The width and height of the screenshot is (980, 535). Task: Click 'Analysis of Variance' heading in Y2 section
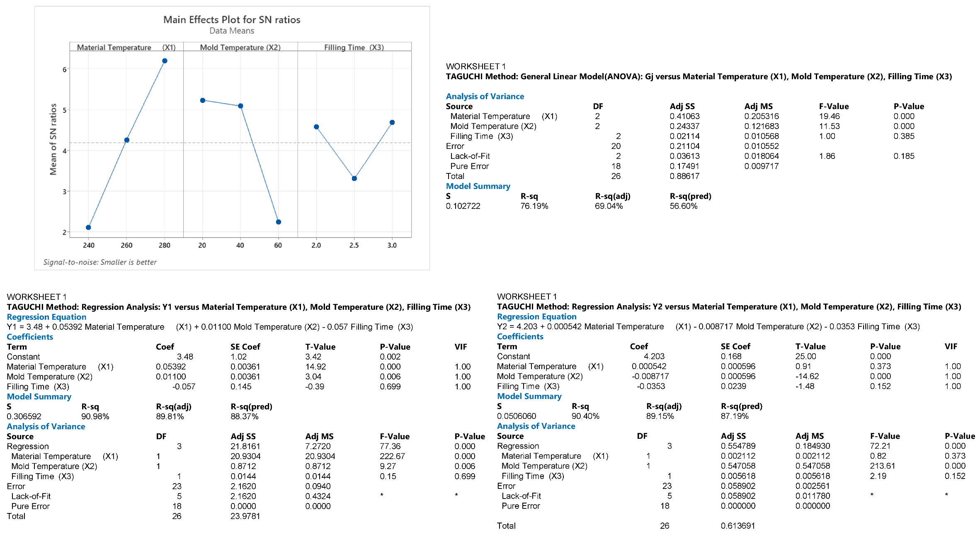[536, 426]
